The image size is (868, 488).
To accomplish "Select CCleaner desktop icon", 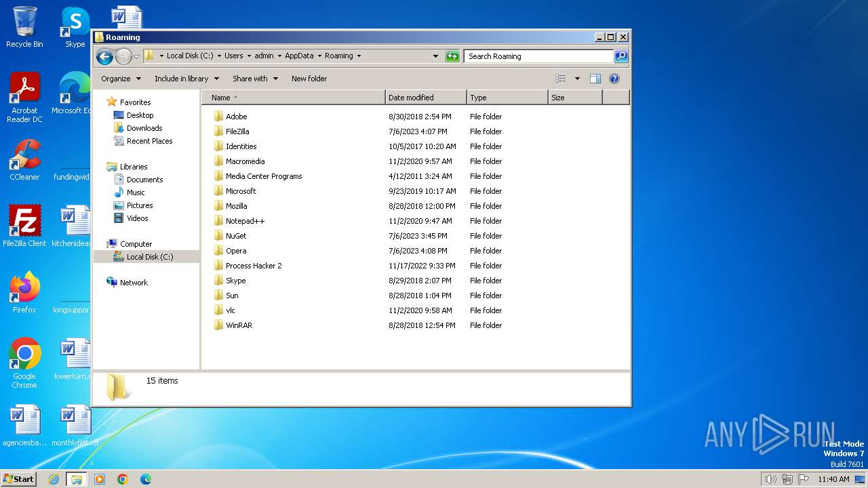I will tap(24, 160).
